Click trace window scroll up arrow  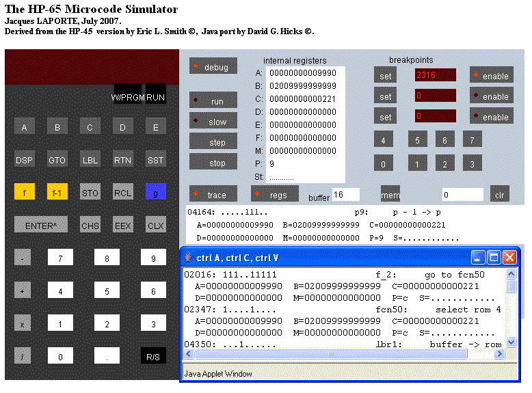511,273
